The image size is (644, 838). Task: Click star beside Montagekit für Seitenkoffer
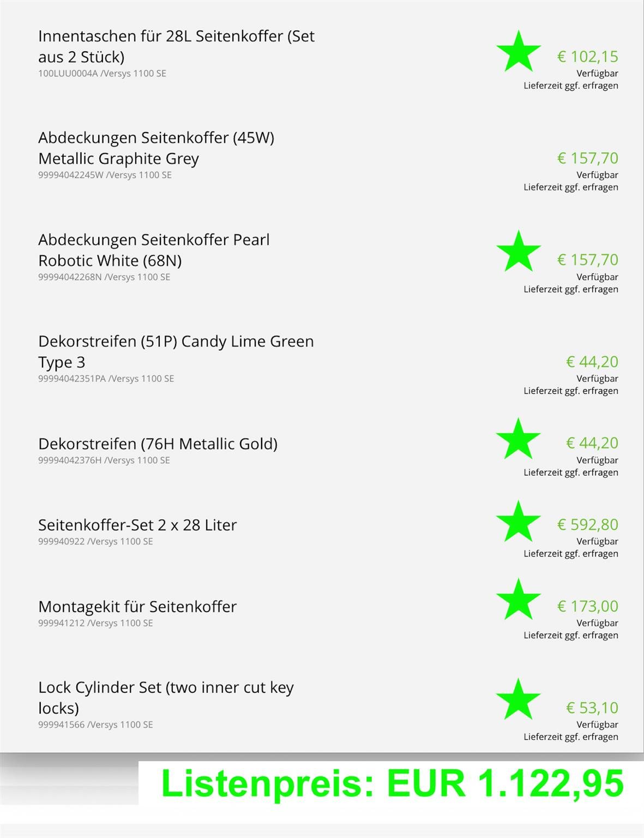[518, 600]
